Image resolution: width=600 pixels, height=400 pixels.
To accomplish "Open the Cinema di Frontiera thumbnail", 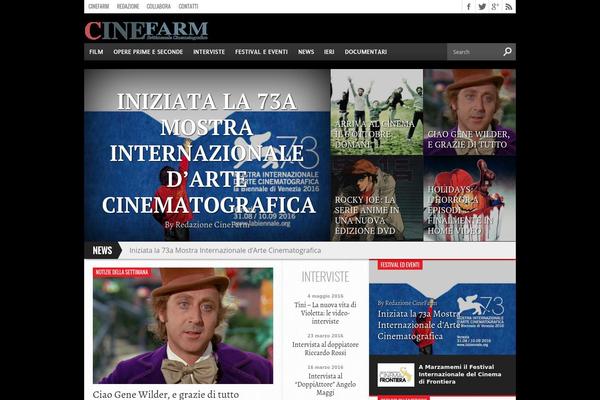I will [x=396, y=375].
